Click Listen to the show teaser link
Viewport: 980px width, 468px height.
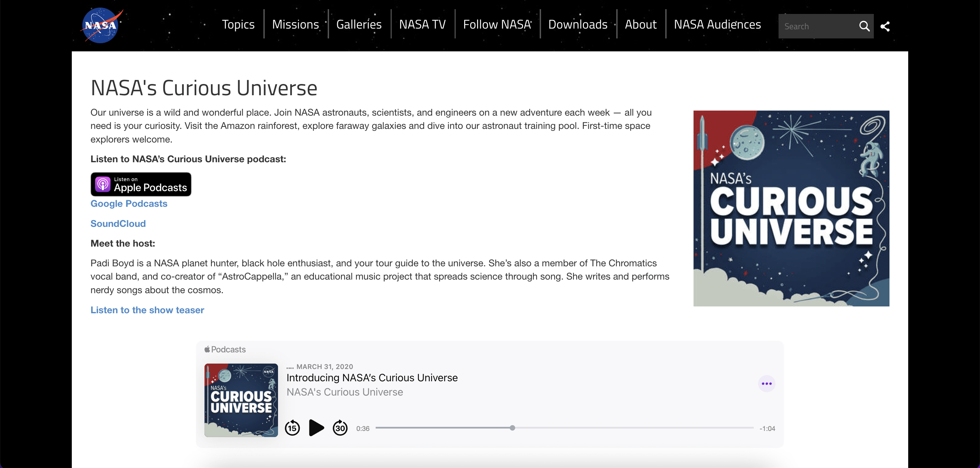(147, 310)
